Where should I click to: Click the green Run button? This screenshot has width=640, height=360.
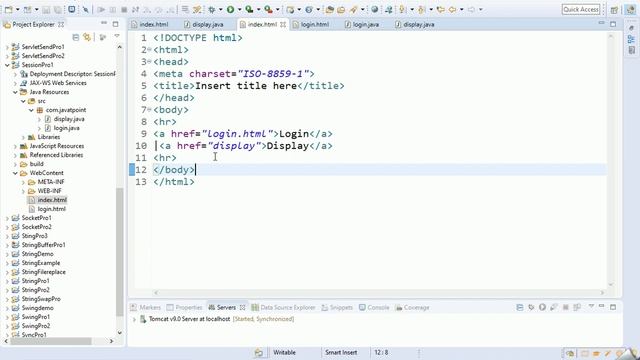click(231, 9)
